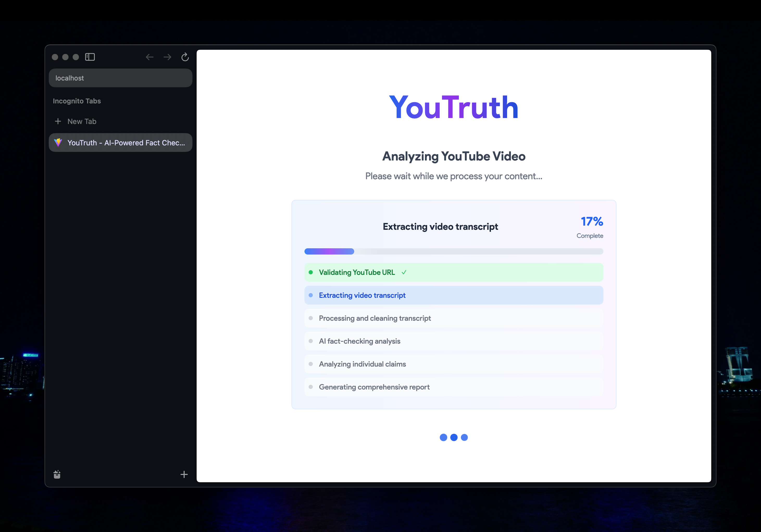Reload the page with refresh icon

click(x=185, y=57)
